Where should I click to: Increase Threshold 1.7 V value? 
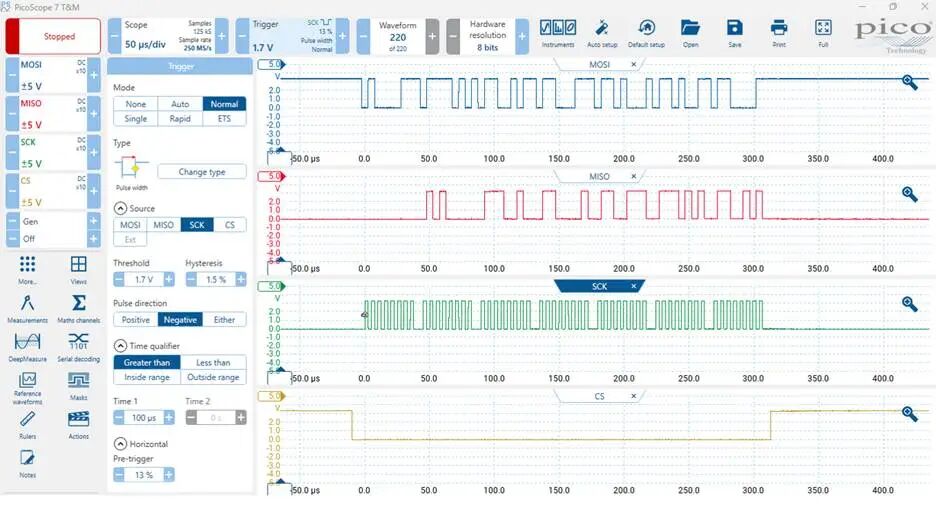click(x=169, y=279)
